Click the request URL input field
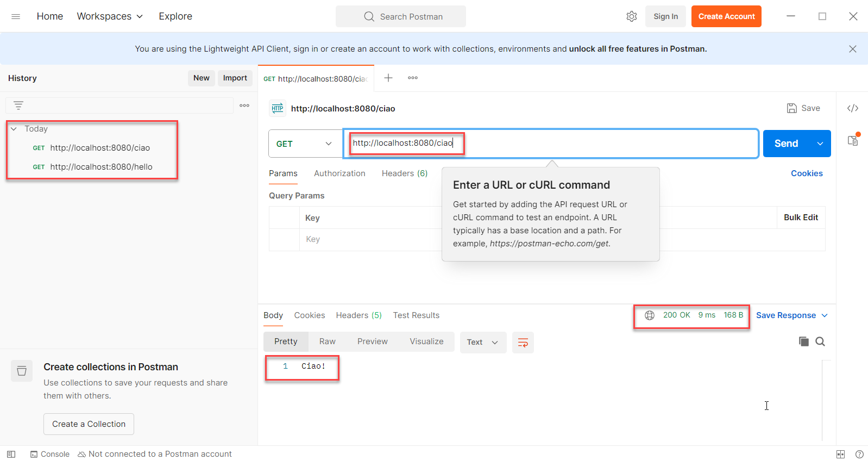Screen dimensions: 868x460 pyautogui.click(x=551, y=144)
